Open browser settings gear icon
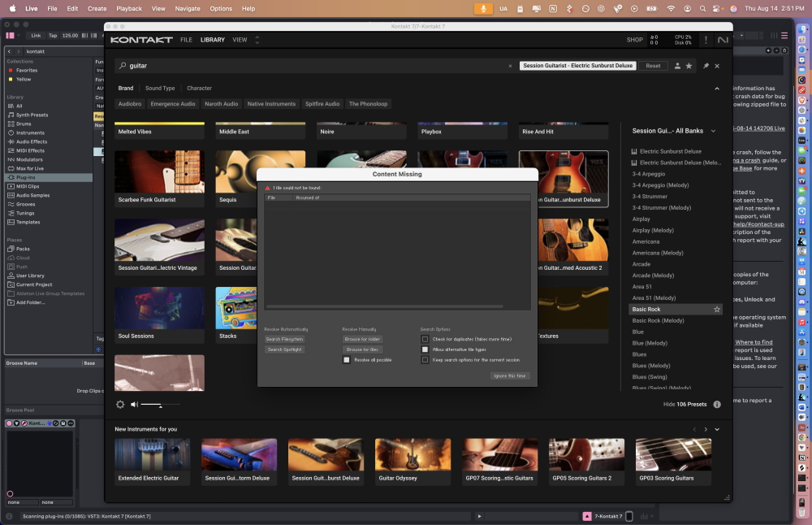Viewport: 812px width, 525px height. tap(120, 404)
